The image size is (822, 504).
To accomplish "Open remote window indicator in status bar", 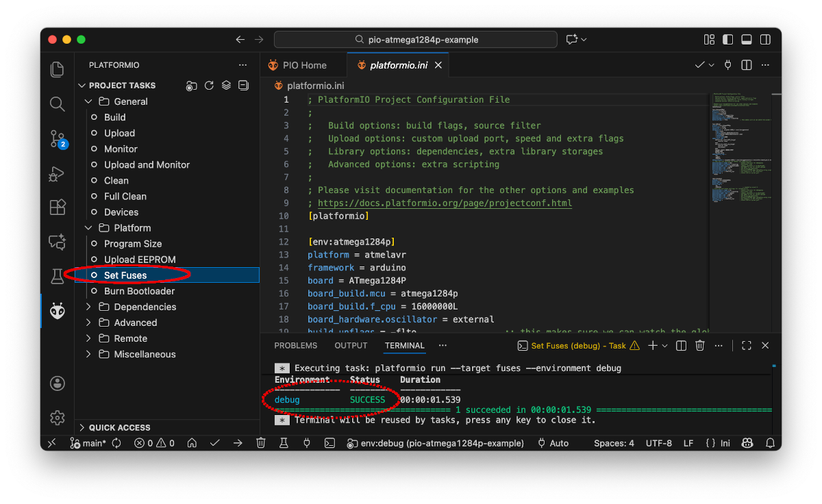I will point(52,443).
